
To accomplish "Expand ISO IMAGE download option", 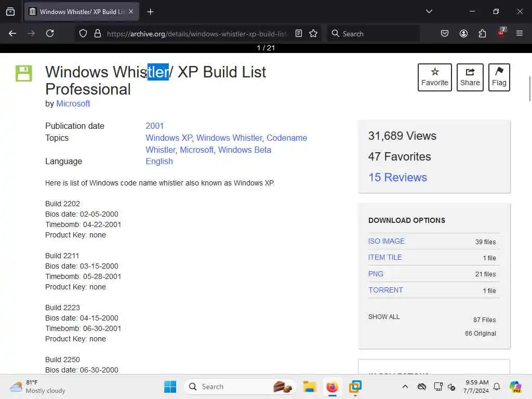I will [387, 241].
